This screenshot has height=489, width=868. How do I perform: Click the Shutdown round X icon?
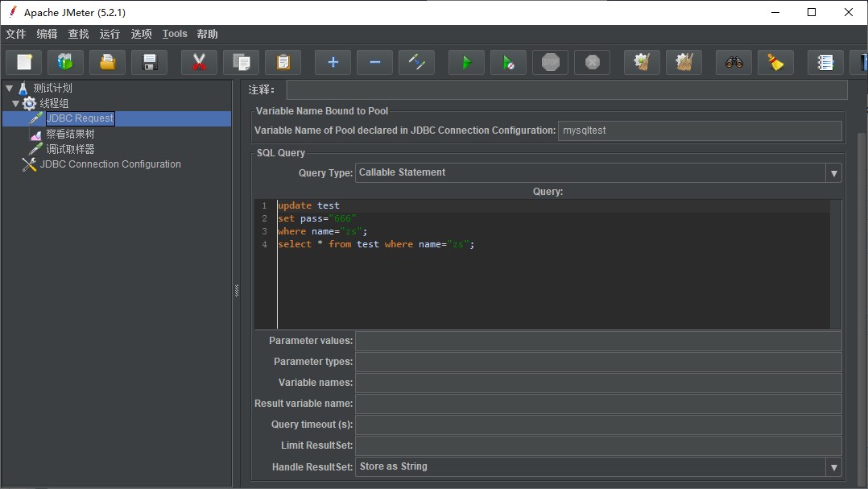[593, 62]
